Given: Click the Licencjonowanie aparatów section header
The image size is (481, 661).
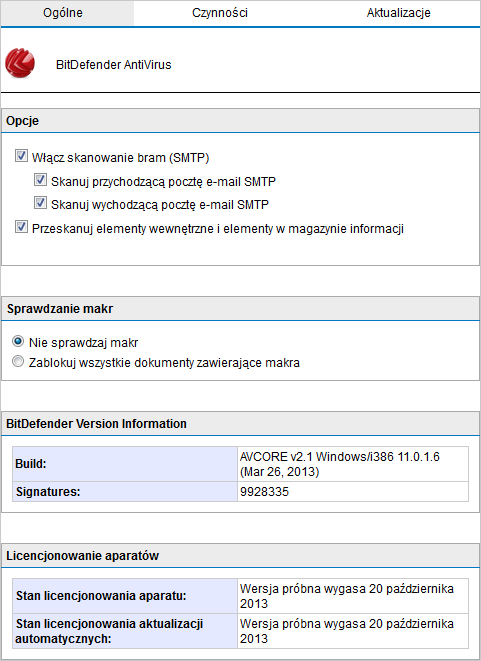Looking at the screenshot, I should coord(240,556).
